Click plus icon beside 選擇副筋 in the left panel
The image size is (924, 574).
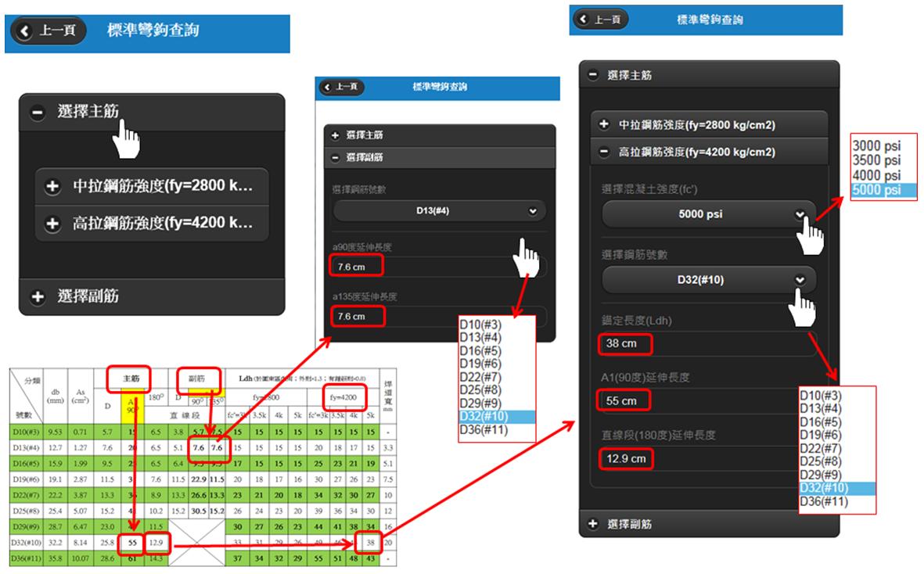(38, 296)
